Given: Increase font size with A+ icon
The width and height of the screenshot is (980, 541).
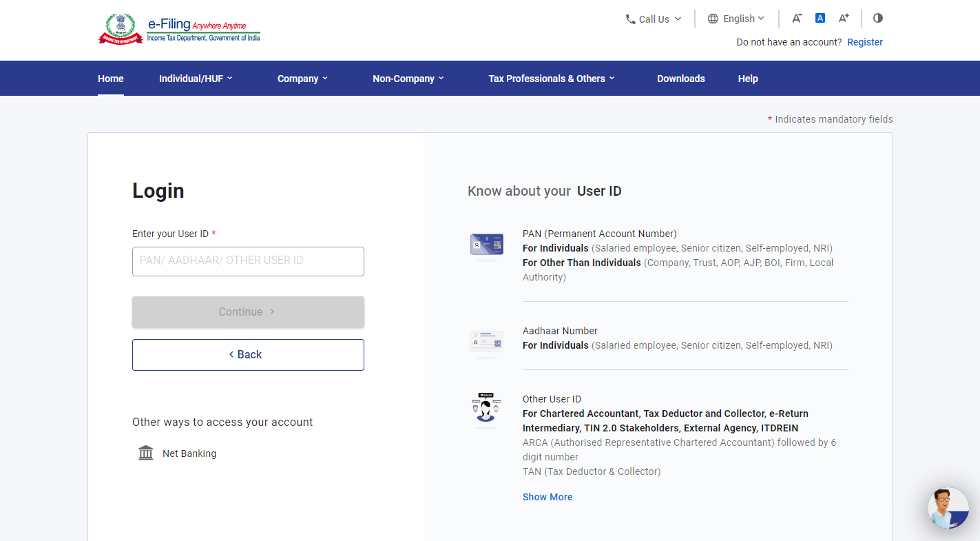Looking at the screenshot, I should [844, 19].
